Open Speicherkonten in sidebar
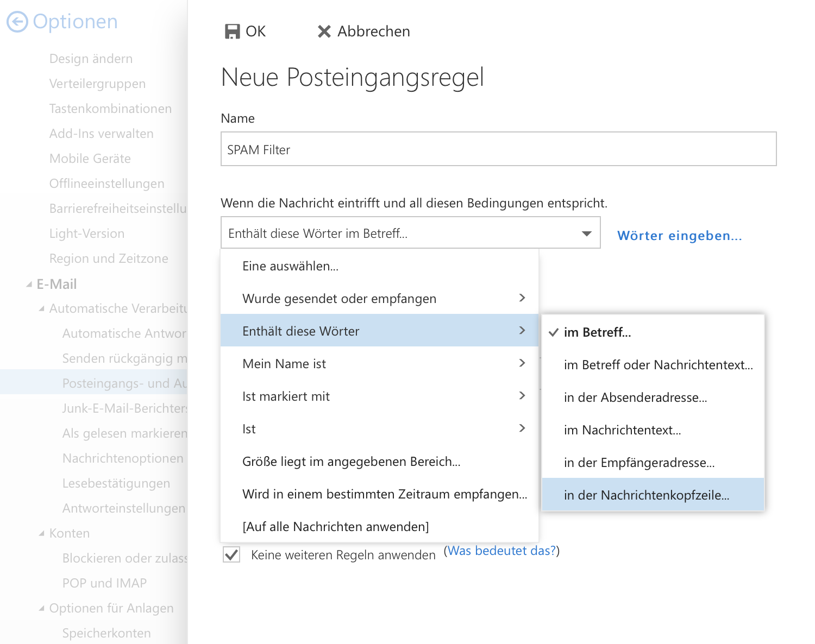 pyautogui.click(x=106, y=633)
